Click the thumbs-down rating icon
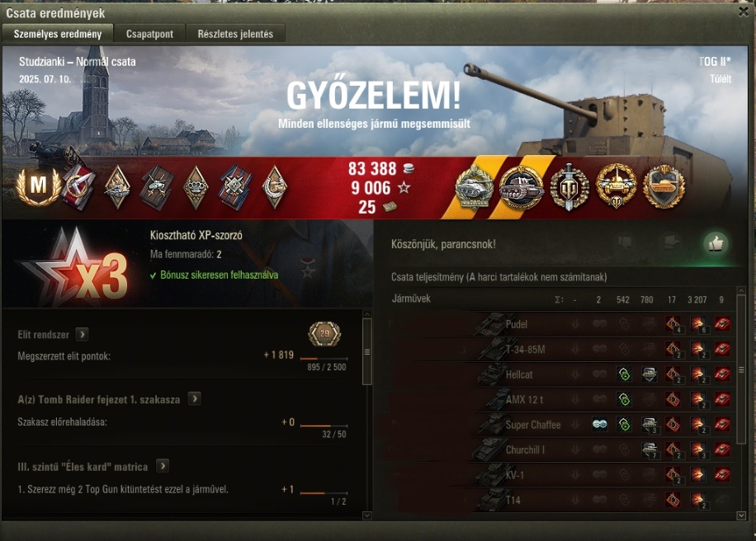Screen dimensions: 756x541 click(625, 242)
